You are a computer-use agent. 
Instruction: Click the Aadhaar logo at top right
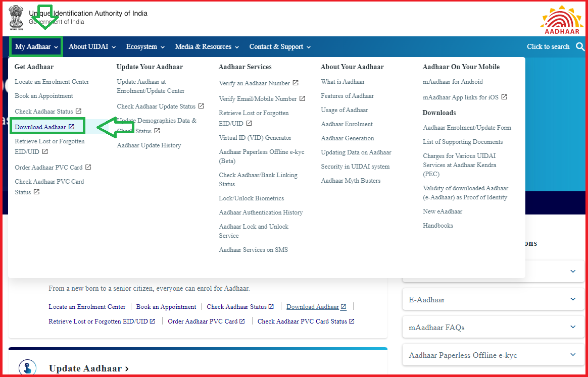pos(562,20)
